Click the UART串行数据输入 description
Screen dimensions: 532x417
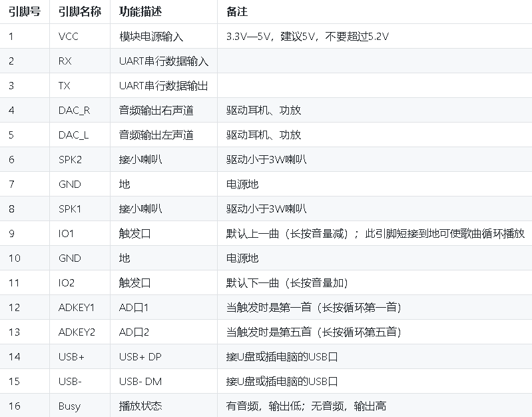[x=164, y=61]
